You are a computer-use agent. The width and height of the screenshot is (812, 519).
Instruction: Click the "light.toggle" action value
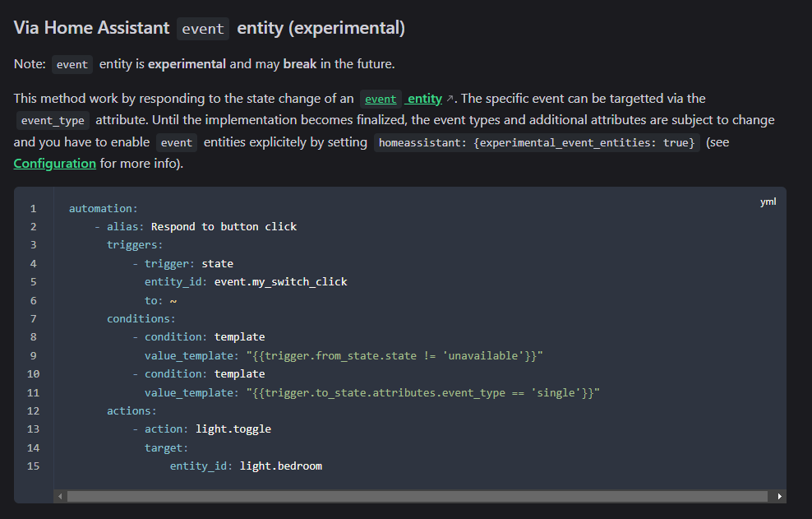click(x=233, y=429)
